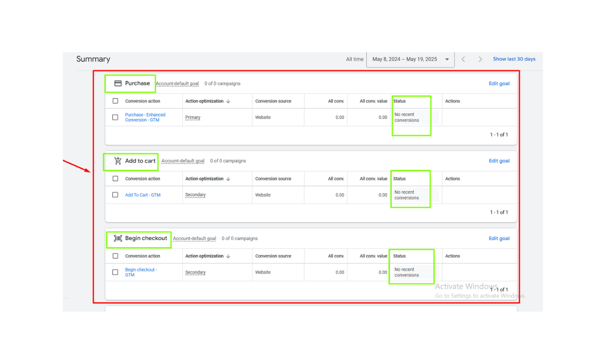The width and height of the screenshot is (606, 364).
Task: Open Edit goal for Add to cart
Action: (x=499, y=160)
